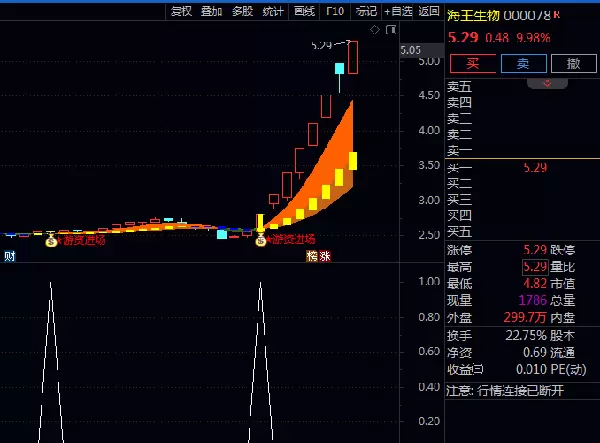Click the 撤 cancel order button

pos(574,63)
